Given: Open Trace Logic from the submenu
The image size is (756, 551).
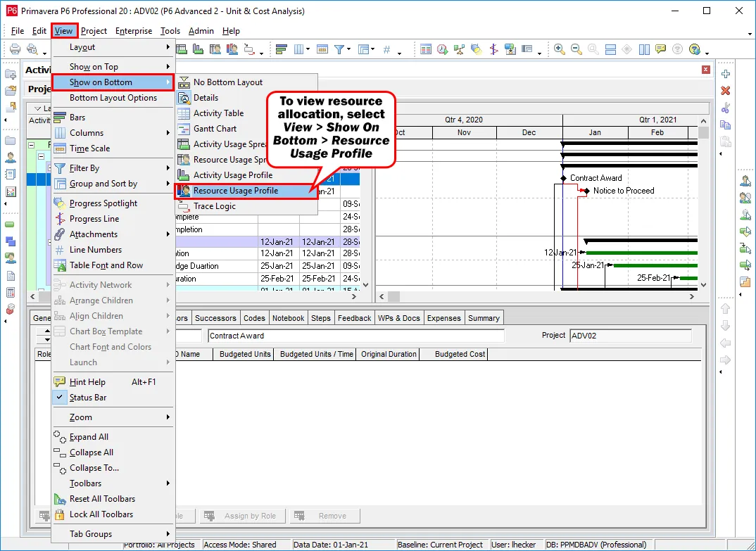Looking at the screenshot, I should (215, 206).
